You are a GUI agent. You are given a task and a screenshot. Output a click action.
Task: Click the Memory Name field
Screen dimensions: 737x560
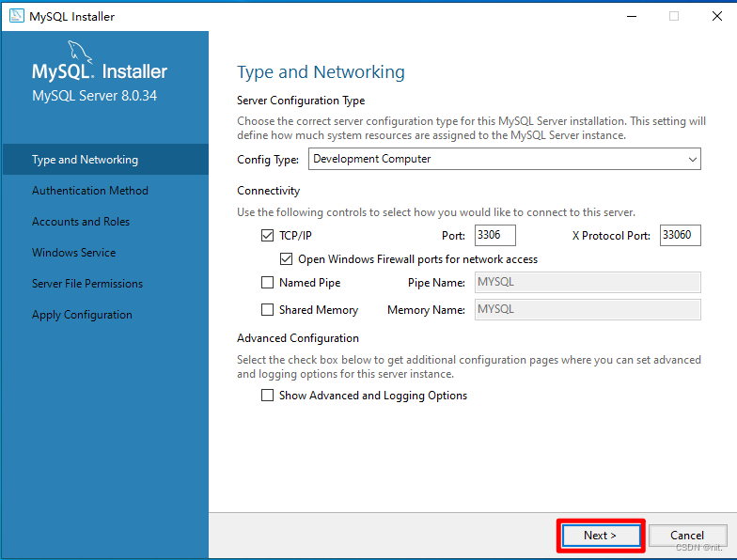[588, 310]
